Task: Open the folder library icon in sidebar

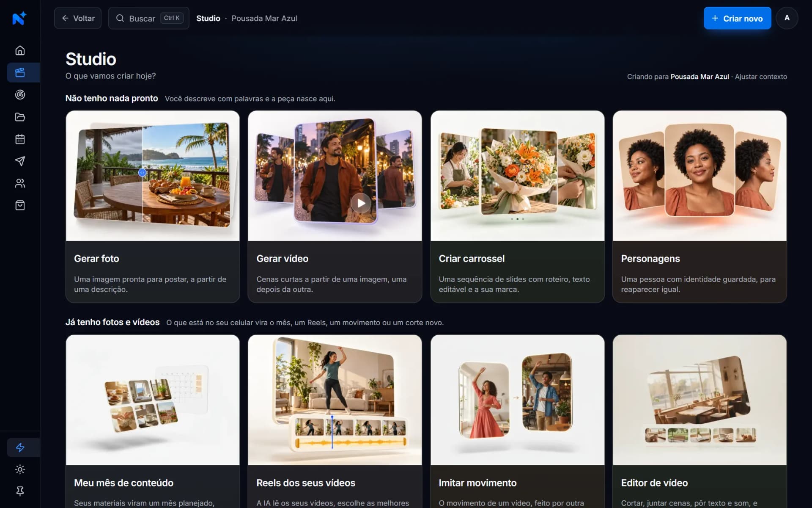Action: (20, 117)
